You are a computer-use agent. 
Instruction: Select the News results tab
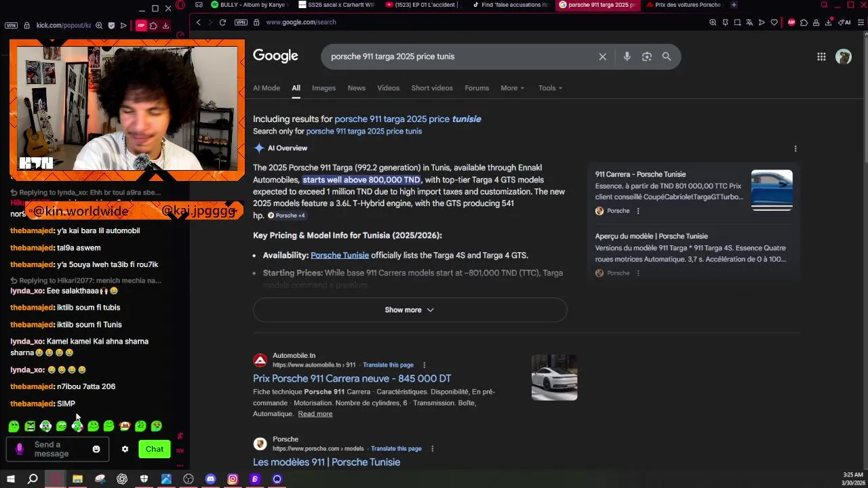click(356, 88)
